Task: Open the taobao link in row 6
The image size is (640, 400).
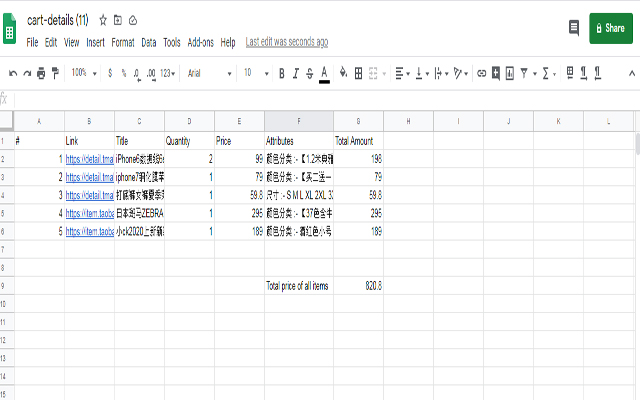Action: pyautogui.click(x=89, y=231)
